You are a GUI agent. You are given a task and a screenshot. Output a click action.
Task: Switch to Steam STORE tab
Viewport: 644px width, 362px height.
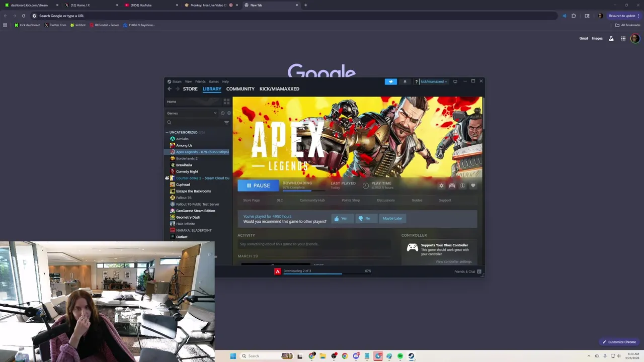tap(190, 89)
